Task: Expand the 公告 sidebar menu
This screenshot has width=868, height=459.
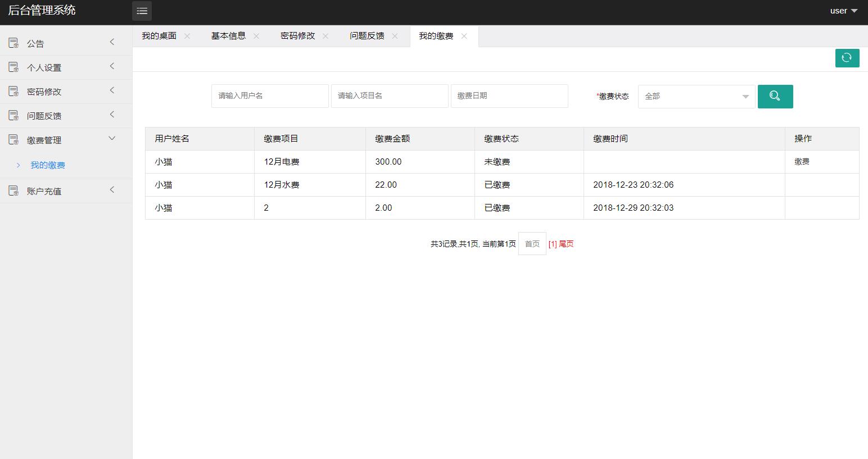Action: tap(111, 42)
